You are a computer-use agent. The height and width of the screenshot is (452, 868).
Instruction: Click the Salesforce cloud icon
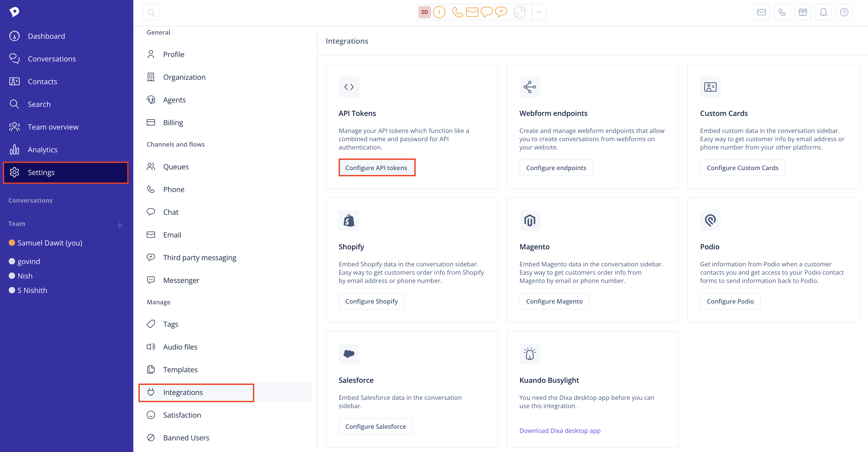348,353
